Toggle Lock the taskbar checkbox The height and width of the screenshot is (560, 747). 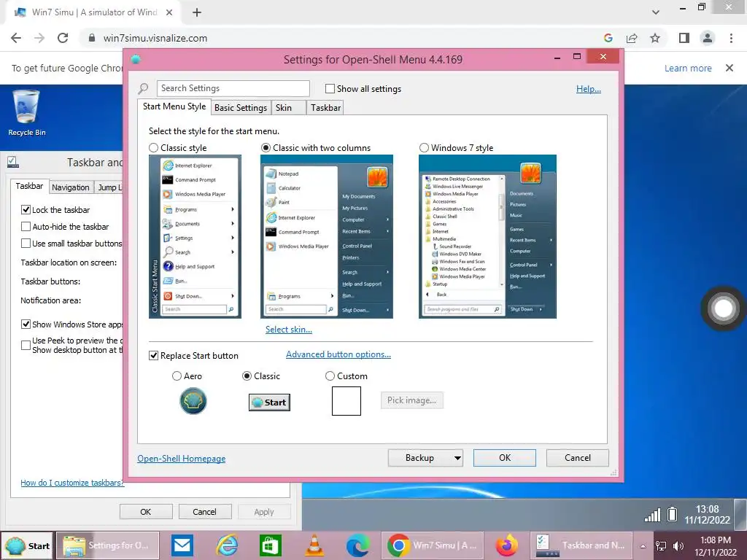point(26,210)
